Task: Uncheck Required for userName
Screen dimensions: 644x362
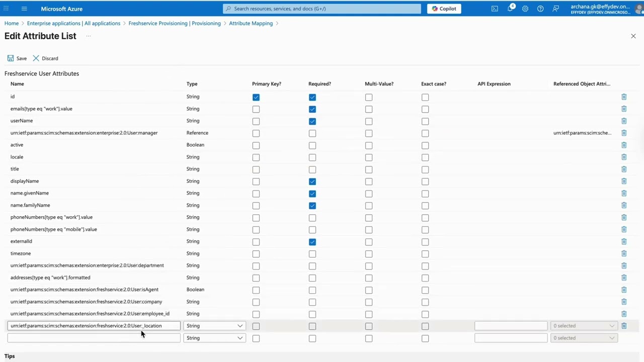Action: pyautogui.click(x=312, y=121)
